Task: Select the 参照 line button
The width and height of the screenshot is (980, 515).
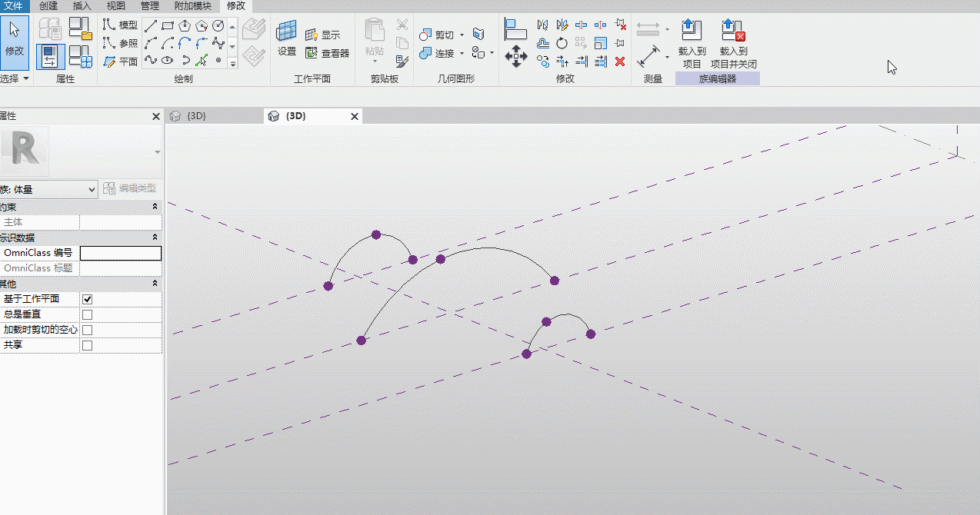Action: pyautogui.click(x=121, y=43)
